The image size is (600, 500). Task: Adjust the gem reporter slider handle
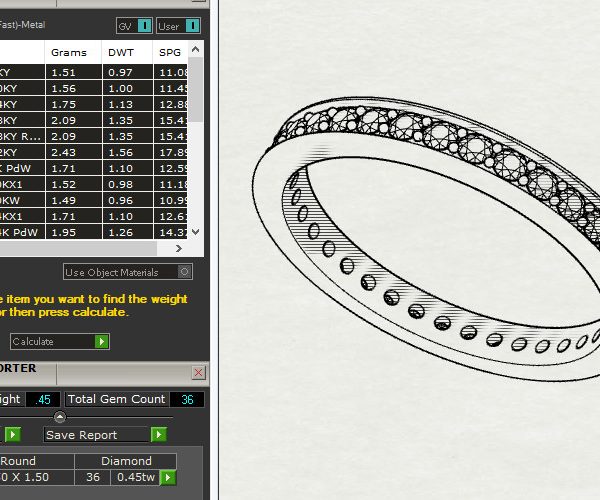[x=60, y=416]
